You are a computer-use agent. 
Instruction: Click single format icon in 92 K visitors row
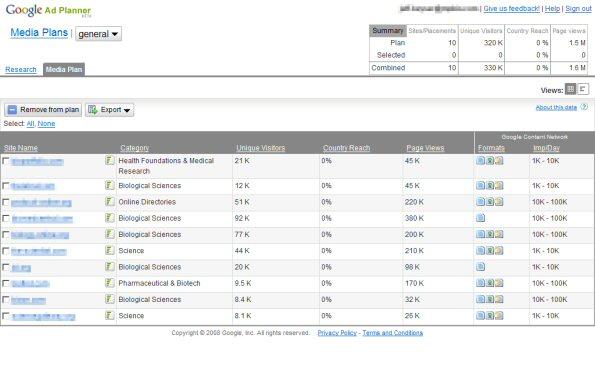click(x=480, y=218)
